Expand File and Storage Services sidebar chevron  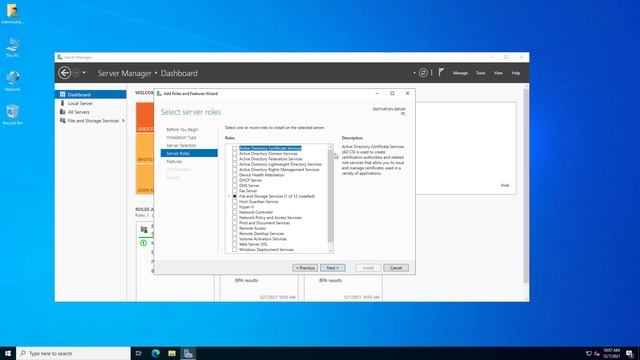click(123, 121)
